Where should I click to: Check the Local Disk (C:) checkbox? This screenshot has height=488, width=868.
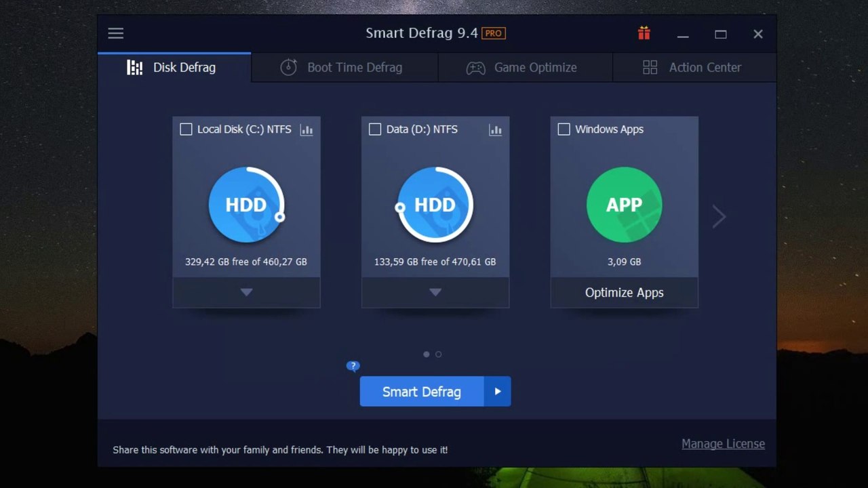click(186, 129)
